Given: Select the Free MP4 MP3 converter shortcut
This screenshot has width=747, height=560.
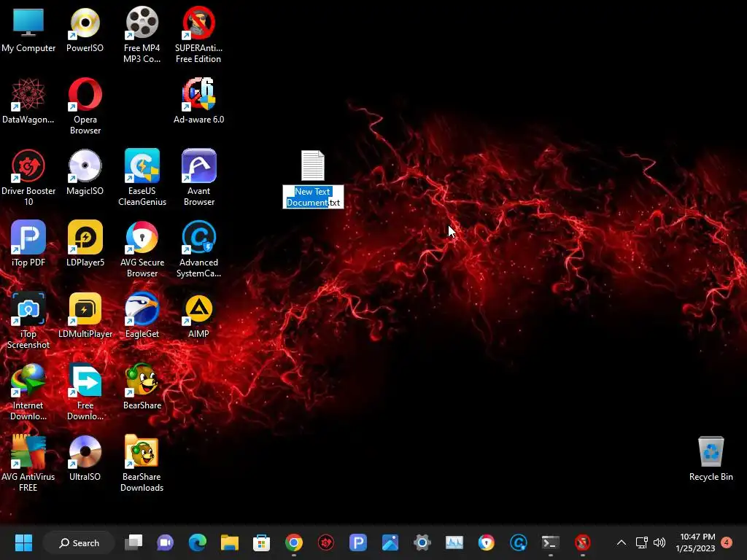Looking at the screenshot, I should (142, 35).
